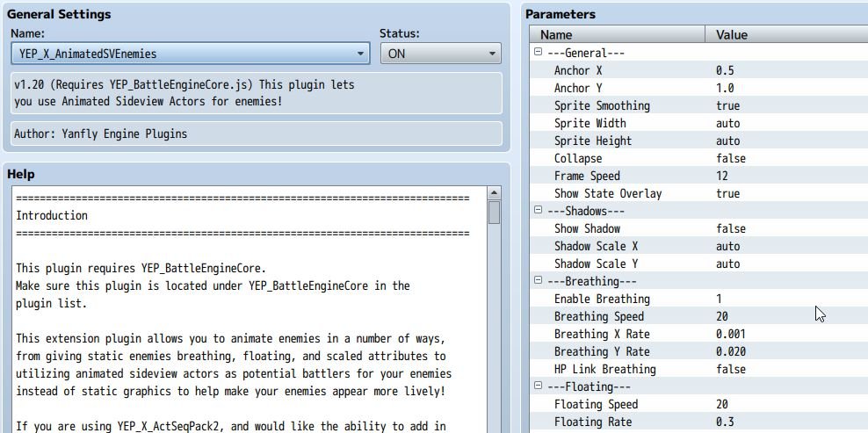The width and height of the screenshot is (868, 433).
Task: Select the Sprite Smoothing parameter
Action: tap(698, 105)
